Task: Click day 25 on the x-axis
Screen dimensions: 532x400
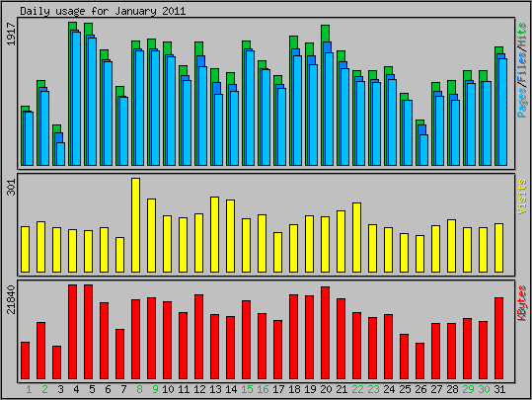Action: coord(405,389)
